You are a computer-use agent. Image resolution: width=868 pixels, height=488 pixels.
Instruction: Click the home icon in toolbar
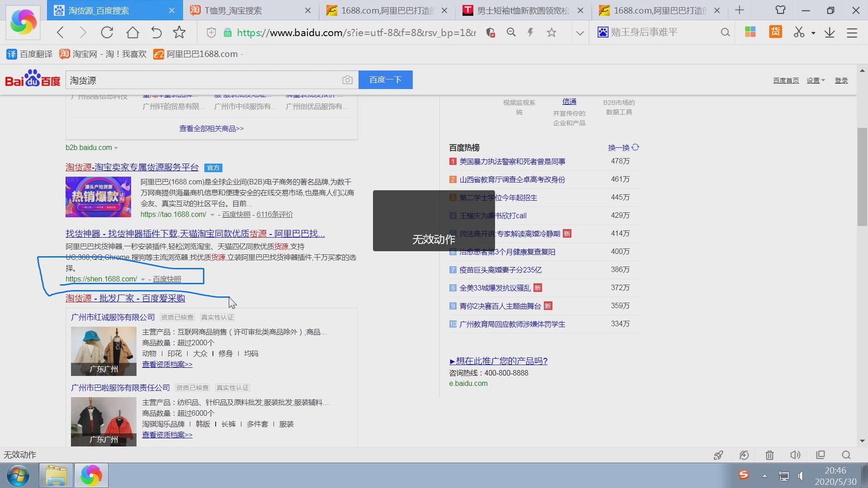click(132, 32)
